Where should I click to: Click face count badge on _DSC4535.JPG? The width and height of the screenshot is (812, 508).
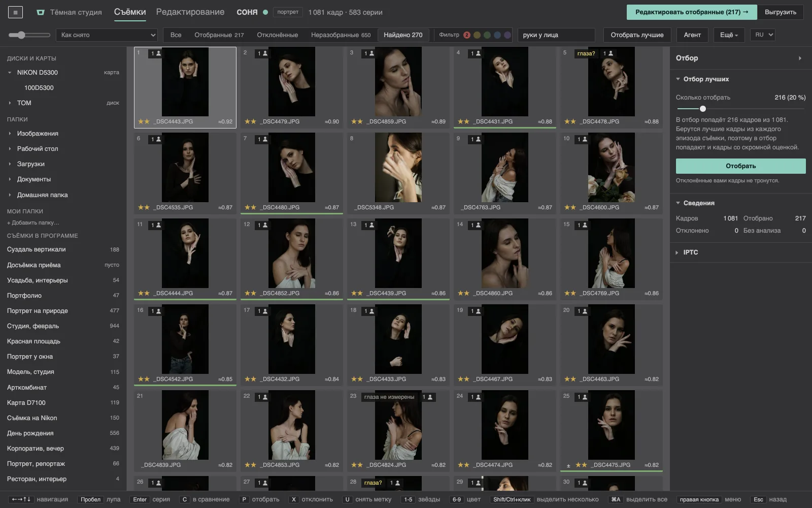[x=155, y=139]
